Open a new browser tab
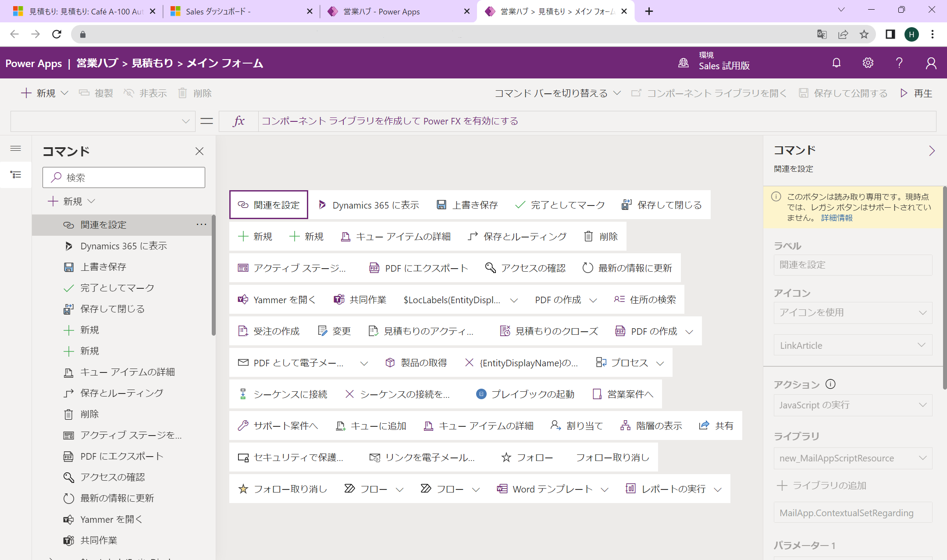Screen dimensions: 947x560 coord(649,11)
